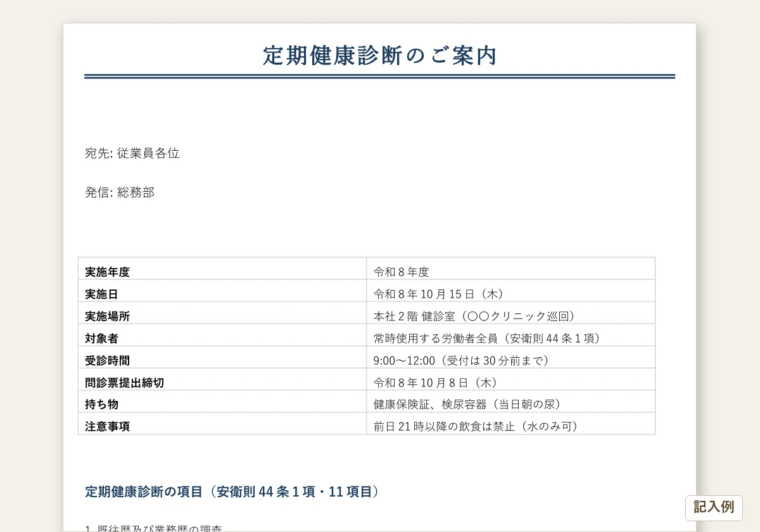The width and height of the screenshot is (760, 532).
Task: Select the 実施場所 label cell
Action: (222, 313)
